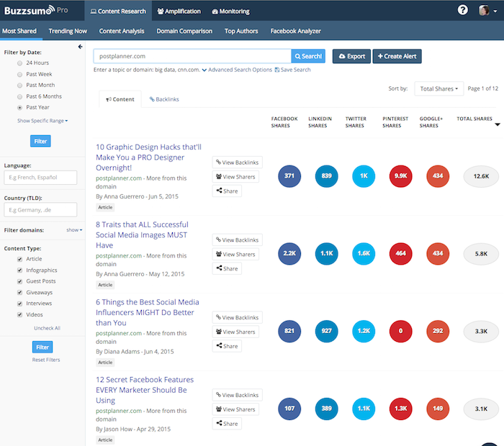Select the Past Month date filter
The width and height of the screenshot is (504, 446).
click(20, 86)
